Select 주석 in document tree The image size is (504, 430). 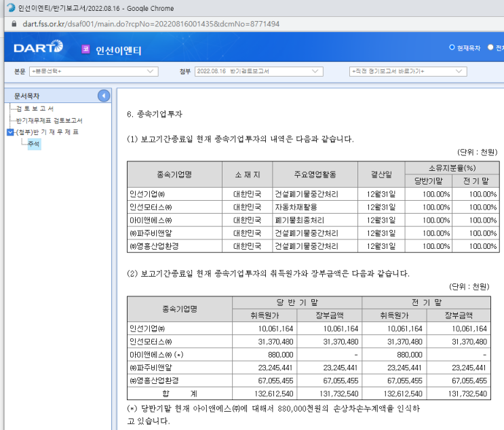[34, 144]
